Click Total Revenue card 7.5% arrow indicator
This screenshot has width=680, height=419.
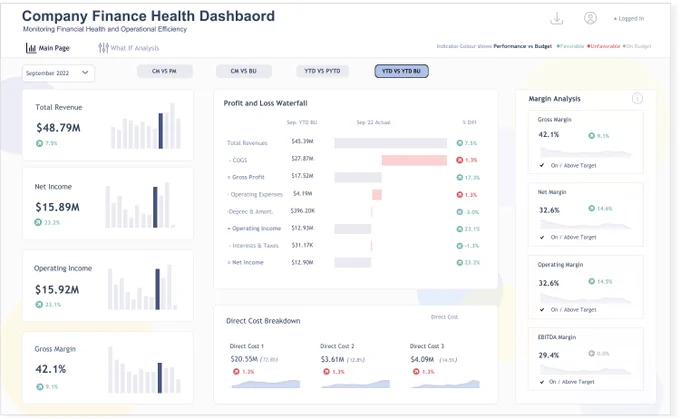[39, 143]
